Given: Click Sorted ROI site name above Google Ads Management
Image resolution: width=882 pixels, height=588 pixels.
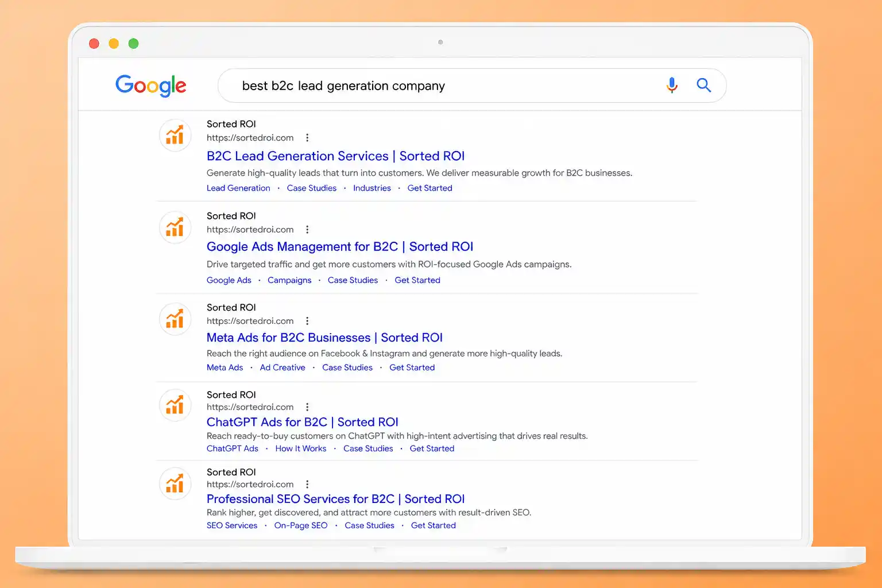Looking at the screenshot, I should click(x=231, y=216).
